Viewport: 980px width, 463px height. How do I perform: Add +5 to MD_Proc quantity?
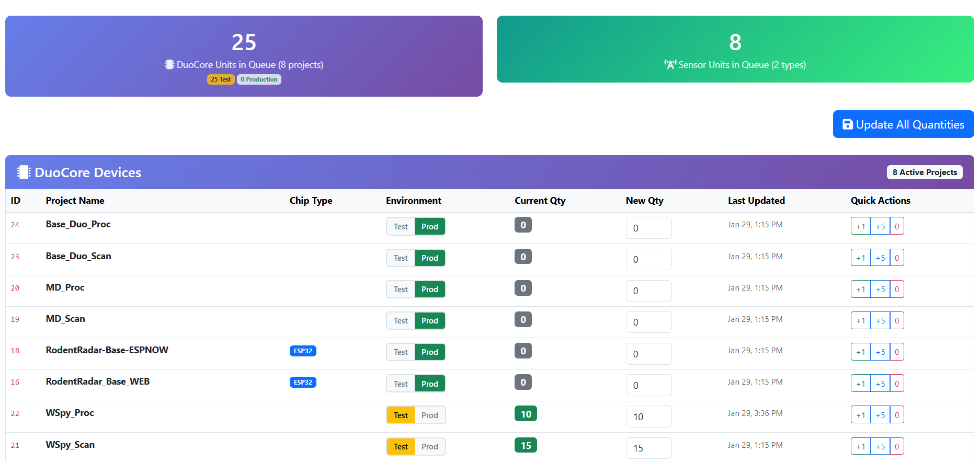880,290
